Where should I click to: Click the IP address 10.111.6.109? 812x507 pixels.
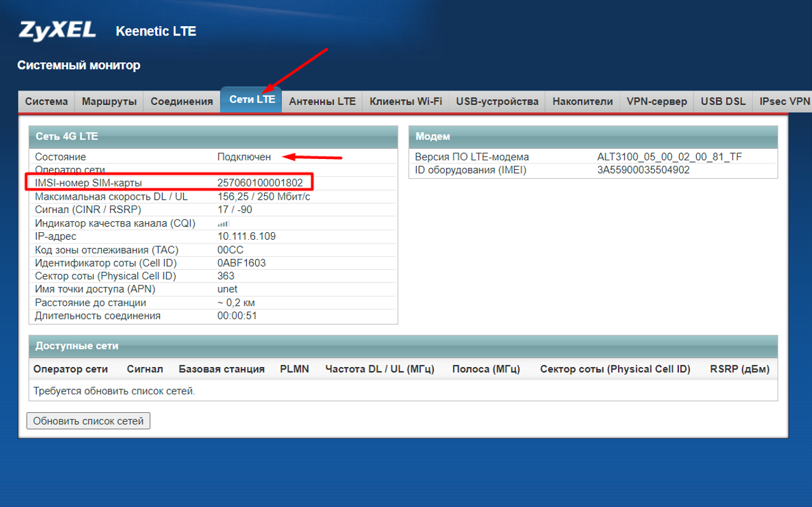click(246, 237)
